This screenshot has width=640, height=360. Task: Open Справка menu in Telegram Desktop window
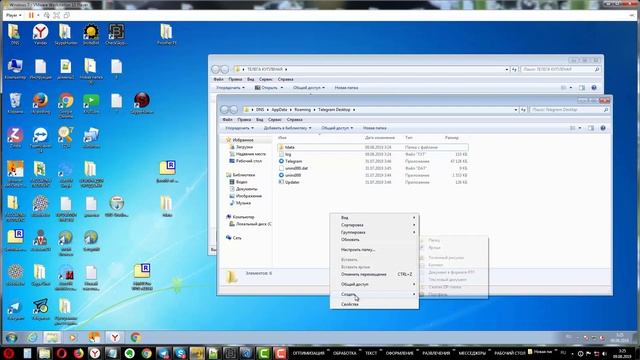pyautogui.click(x=294, y=120)
